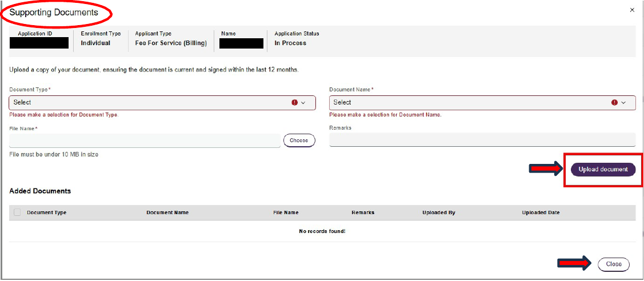644x281 pixels.
Task: Click the Supporting Documents dialog title
Action: pos(54,13)
